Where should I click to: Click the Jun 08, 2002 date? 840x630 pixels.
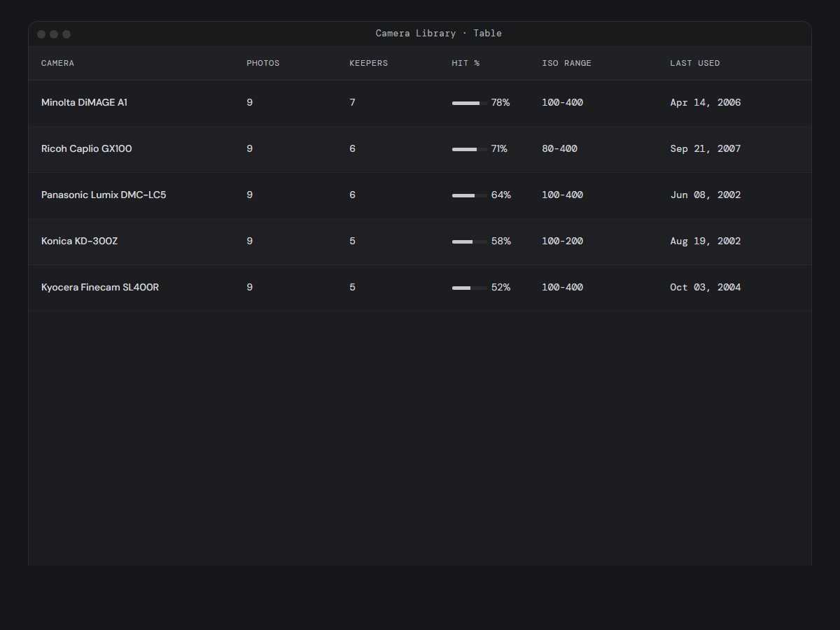pyautogui.click(x=705, y=195)
